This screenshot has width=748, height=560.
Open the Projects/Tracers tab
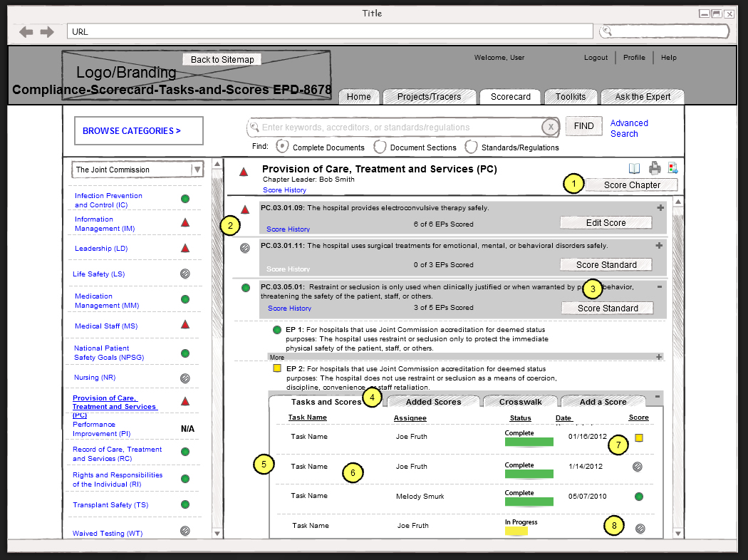click(x=429, y=96)
